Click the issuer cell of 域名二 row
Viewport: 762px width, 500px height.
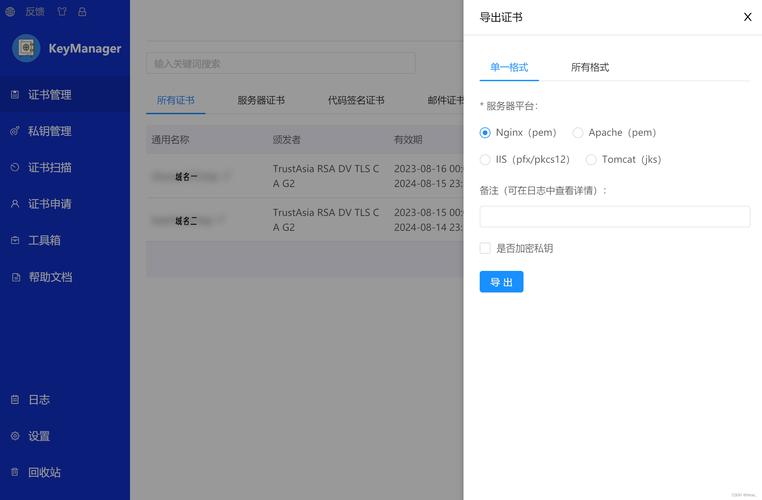tap(326, 220)
